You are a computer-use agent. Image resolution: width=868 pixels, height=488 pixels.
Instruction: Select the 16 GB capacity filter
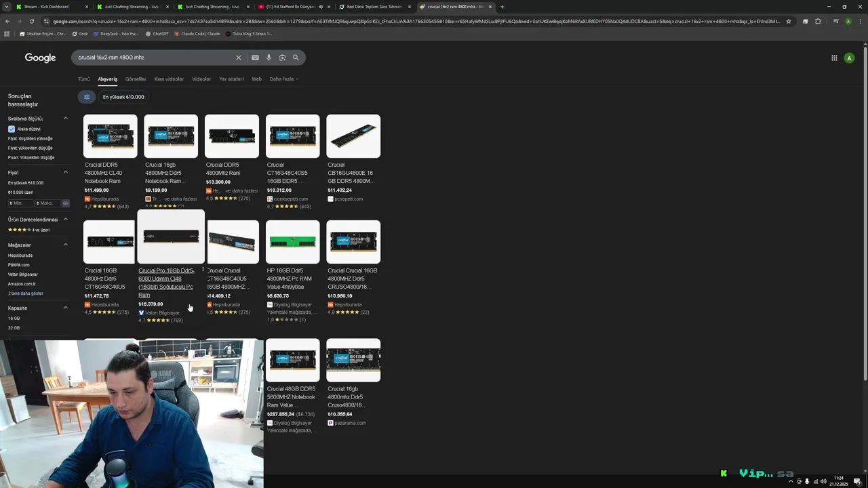tap(14, 319)
